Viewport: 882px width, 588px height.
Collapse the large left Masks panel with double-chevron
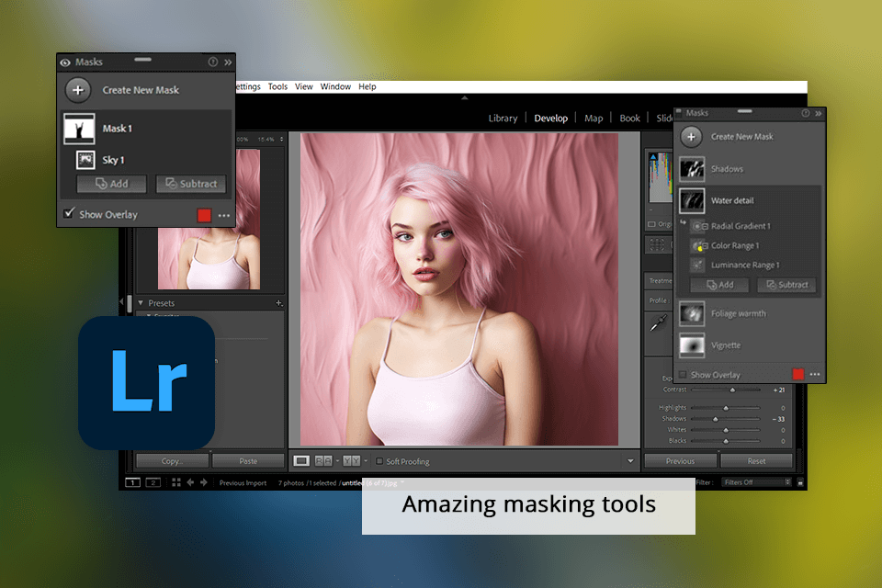click(x=228, y=62)
